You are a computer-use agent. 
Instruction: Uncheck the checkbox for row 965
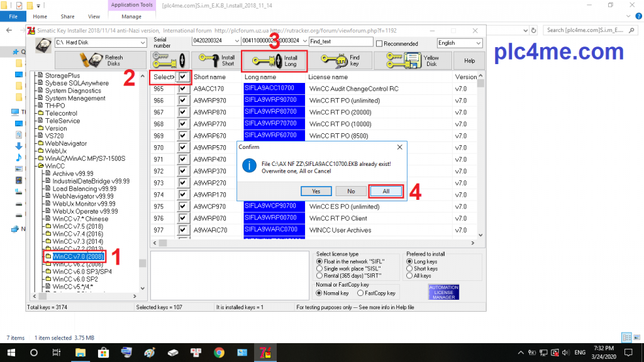click(183, 89)
